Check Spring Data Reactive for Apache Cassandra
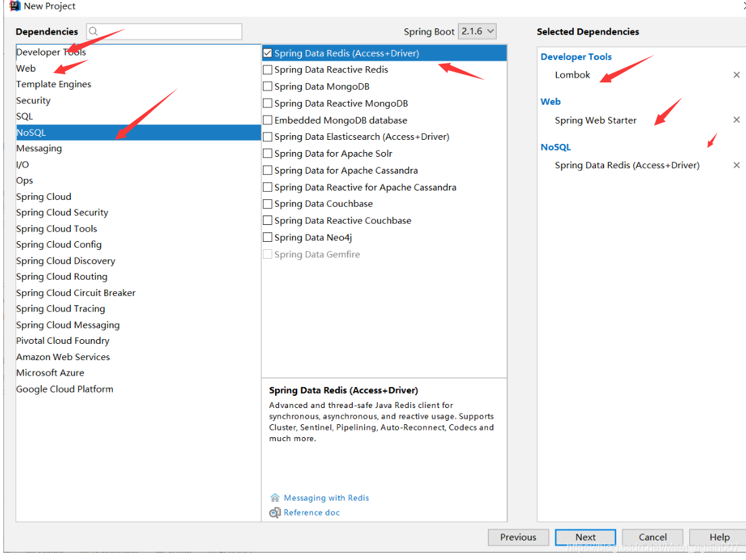The height and width of the screenshot is (560, 746). click(268, 187)
